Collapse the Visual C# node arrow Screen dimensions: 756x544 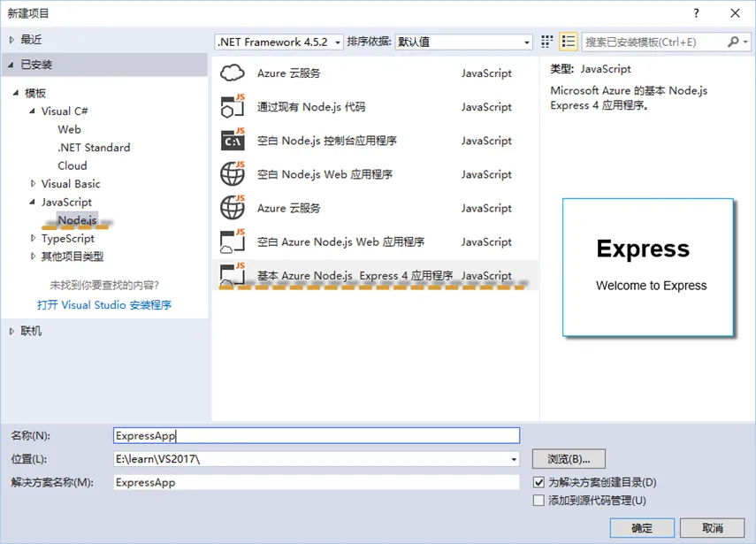[33, 111]
